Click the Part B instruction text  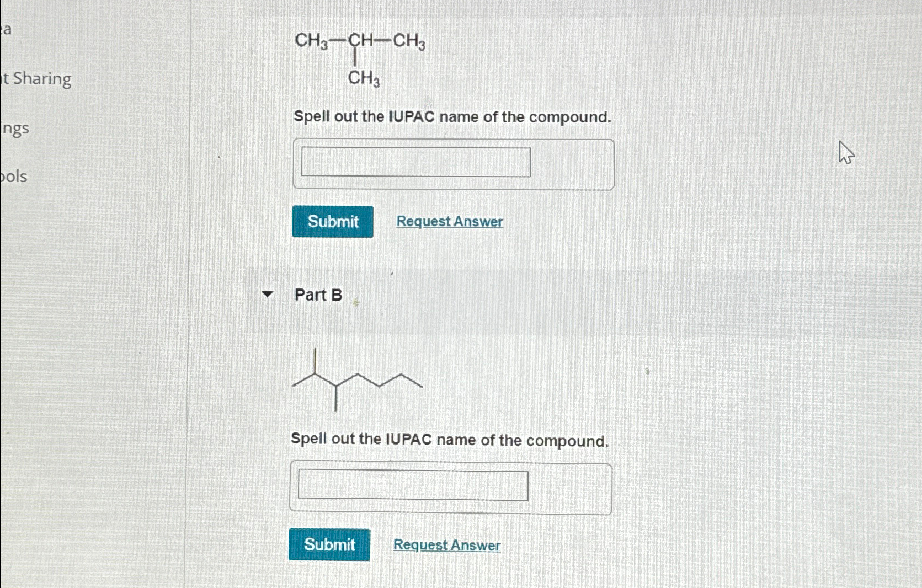point(450,440)
